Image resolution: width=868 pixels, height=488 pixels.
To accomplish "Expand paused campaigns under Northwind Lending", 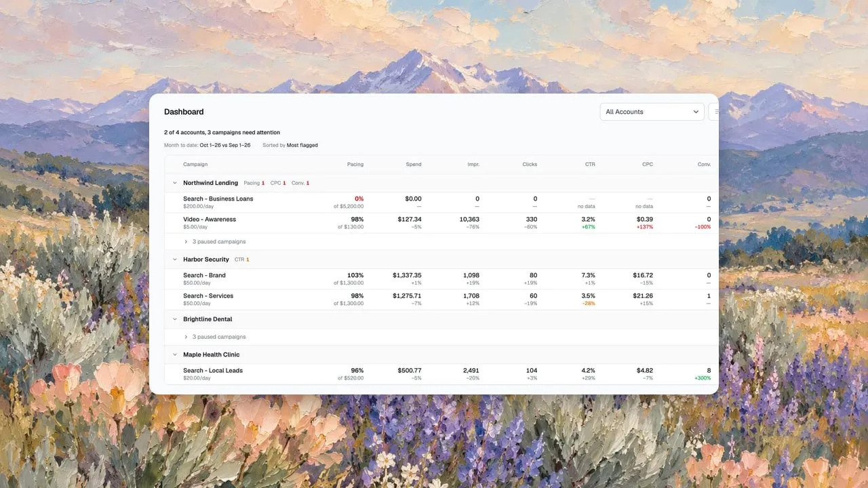I will click(215, 242).
